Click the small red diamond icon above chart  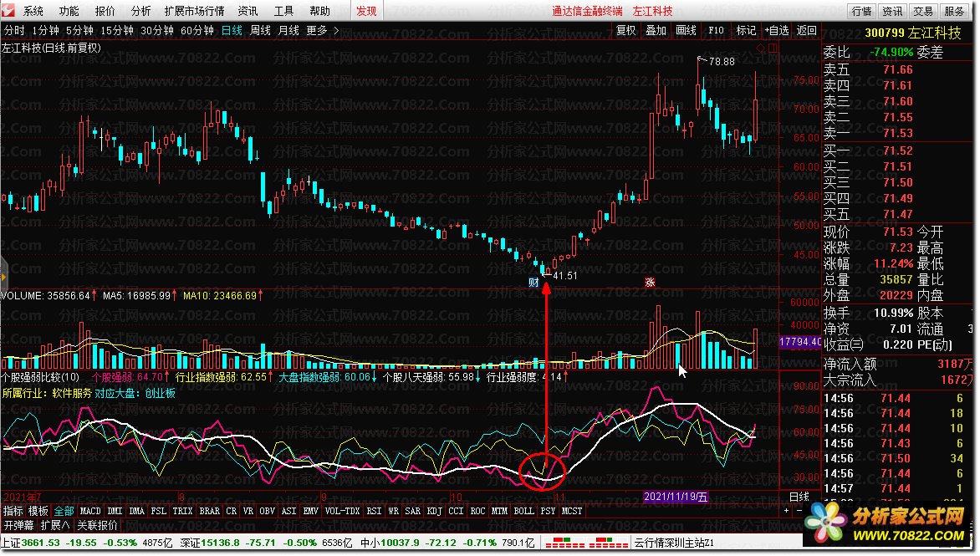point(761,48)
